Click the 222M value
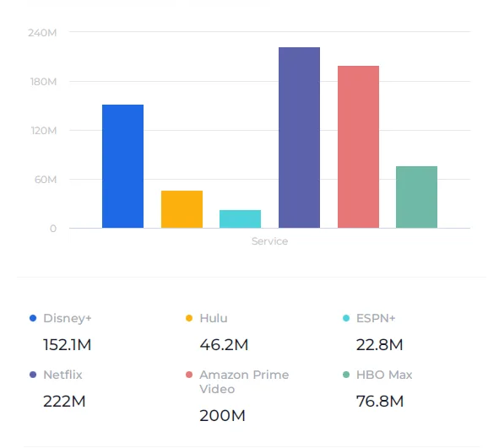The height and width of the screenshot is (448, 499). pos(64,402)
